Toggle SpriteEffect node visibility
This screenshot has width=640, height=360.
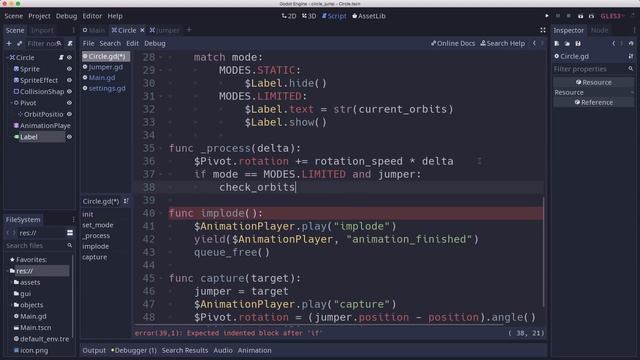[69, 80]
